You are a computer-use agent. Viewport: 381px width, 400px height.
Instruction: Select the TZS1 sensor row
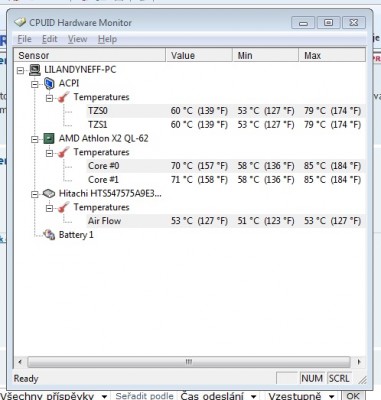tap(226, 125)
